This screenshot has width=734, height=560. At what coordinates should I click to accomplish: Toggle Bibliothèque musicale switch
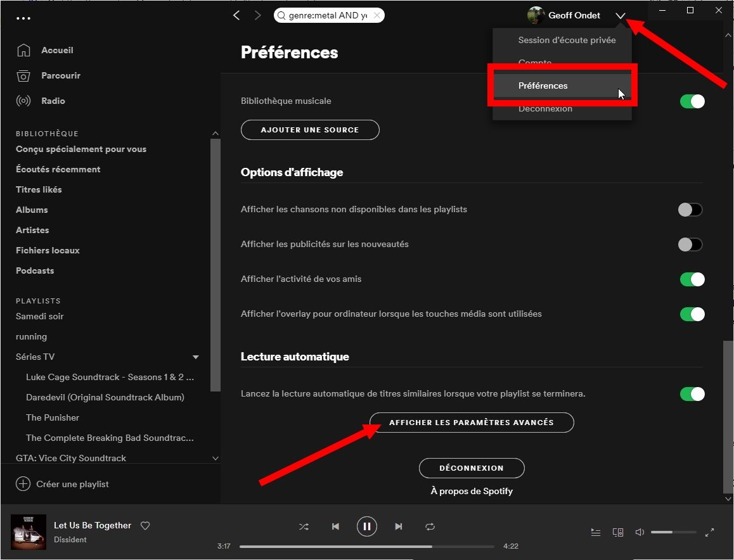[692, 101]
